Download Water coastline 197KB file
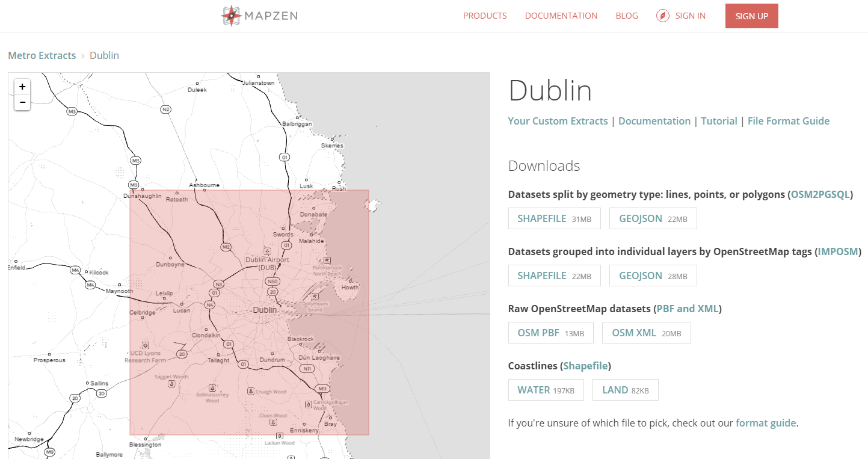Image resolution: width=868 pixels, height=459 pixels. pyautogui.click(x=546, y=390)
